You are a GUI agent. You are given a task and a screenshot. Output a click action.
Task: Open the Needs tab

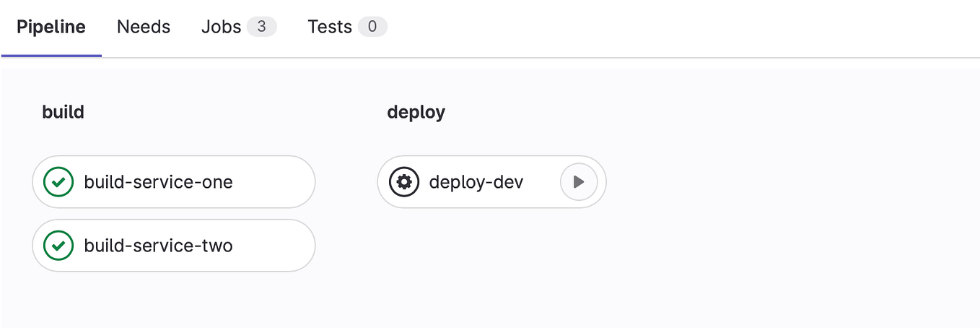click(x=144, y=27)
